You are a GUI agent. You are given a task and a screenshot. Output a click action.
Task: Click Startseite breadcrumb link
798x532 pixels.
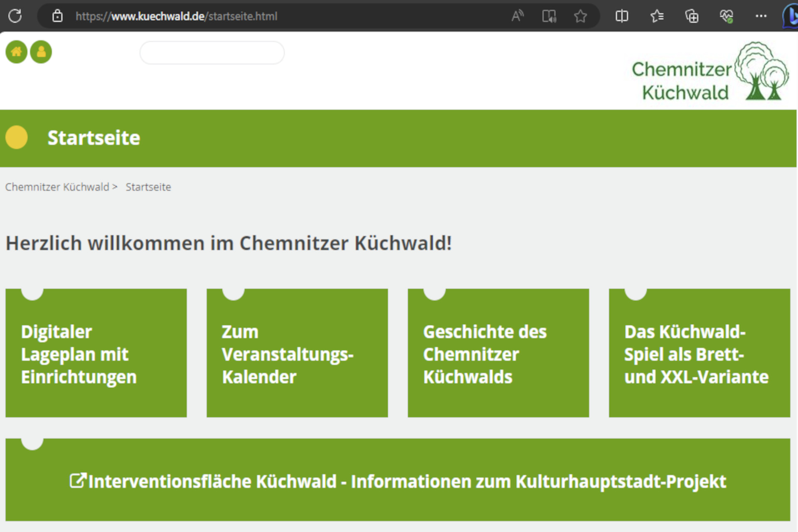(x=148, y=187)
